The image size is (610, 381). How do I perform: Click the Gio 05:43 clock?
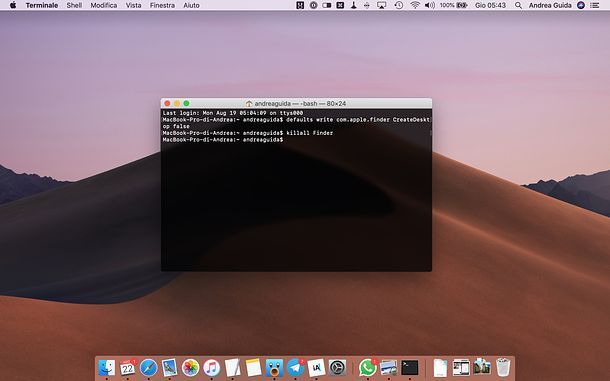click(490, 5)
